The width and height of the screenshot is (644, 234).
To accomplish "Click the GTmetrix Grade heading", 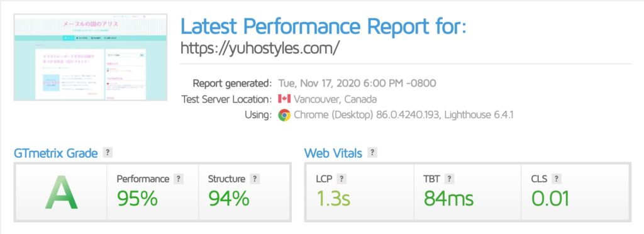I will pos(56,153).
